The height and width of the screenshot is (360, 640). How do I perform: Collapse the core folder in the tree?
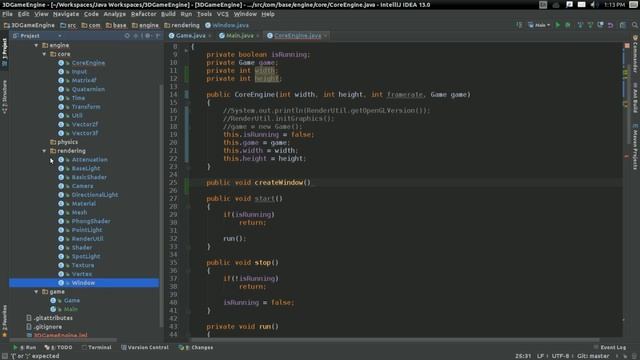[44, 54]
